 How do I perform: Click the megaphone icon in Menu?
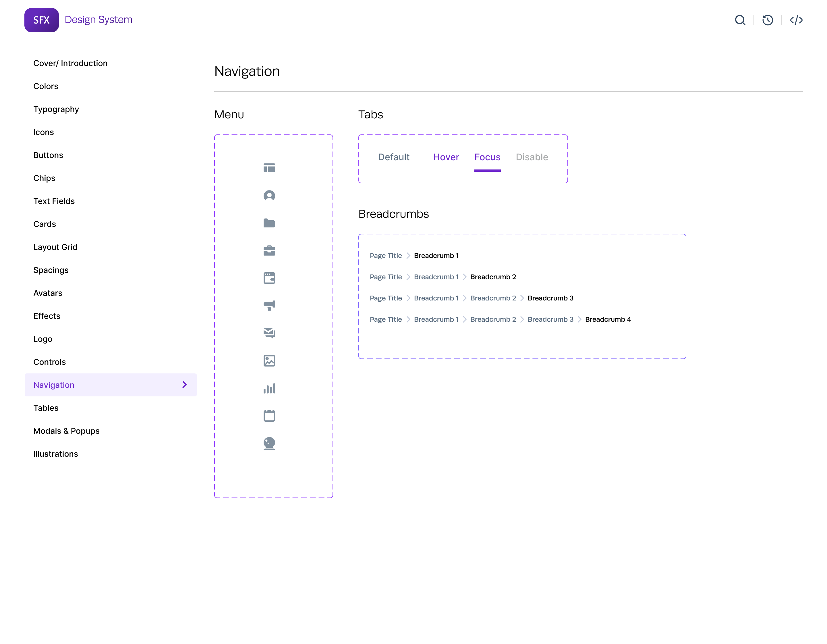[269, 305]
